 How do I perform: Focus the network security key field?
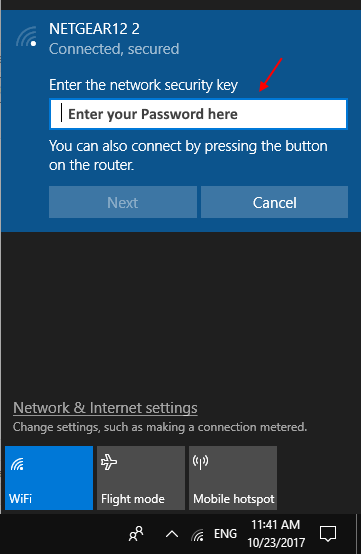[x=198, y=114]
